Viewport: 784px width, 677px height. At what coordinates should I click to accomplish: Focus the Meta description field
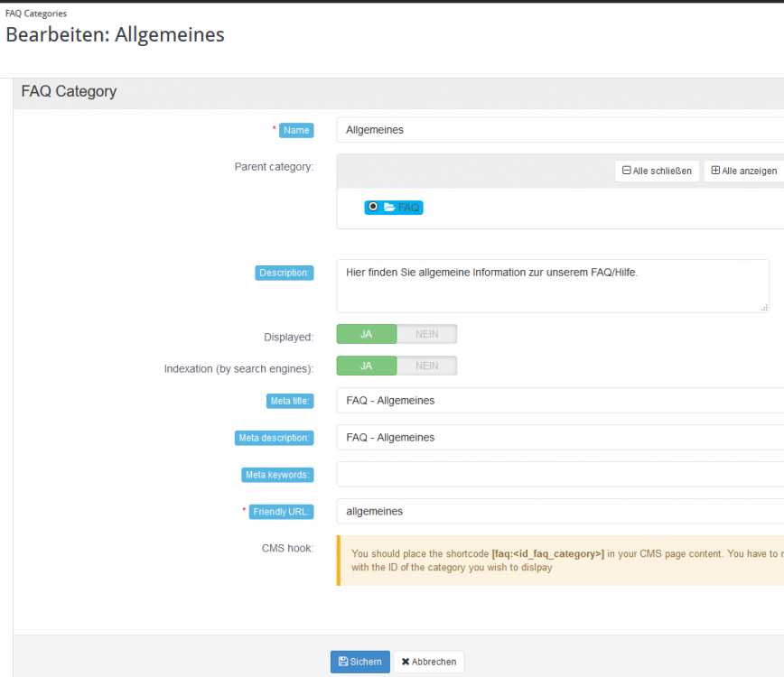click(x=560, y=438)
